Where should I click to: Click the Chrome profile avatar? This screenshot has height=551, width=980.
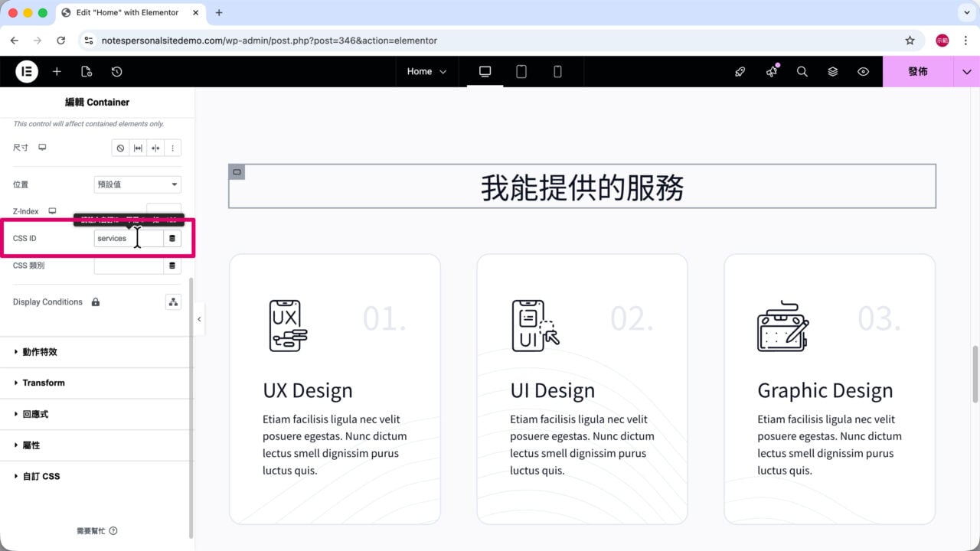click(942, 41)
